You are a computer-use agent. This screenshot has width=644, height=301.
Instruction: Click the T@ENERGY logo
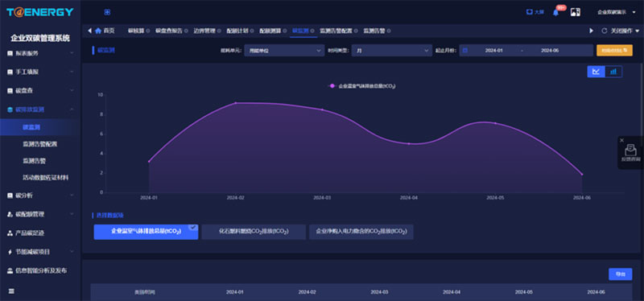39,12
